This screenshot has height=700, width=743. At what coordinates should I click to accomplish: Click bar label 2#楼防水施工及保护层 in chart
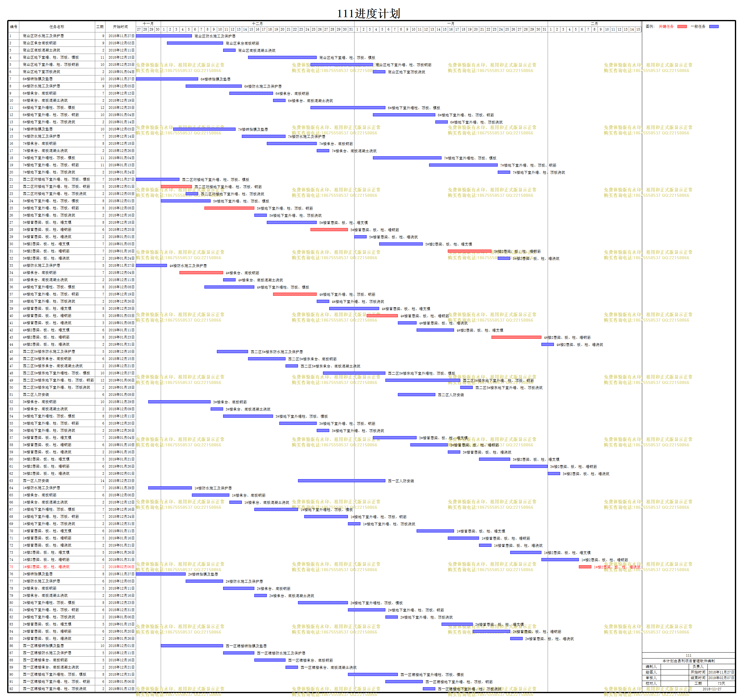244,581
